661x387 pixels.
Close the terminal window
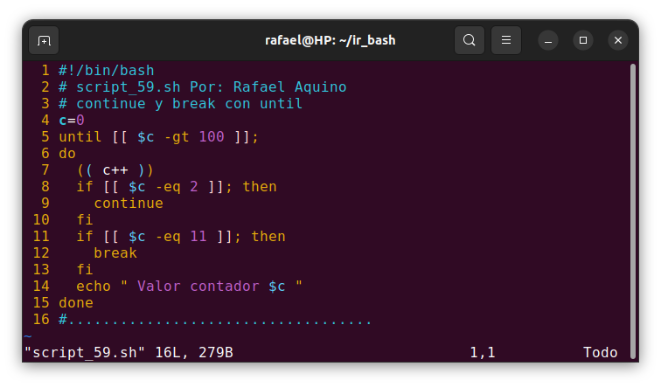click(618, 40)
